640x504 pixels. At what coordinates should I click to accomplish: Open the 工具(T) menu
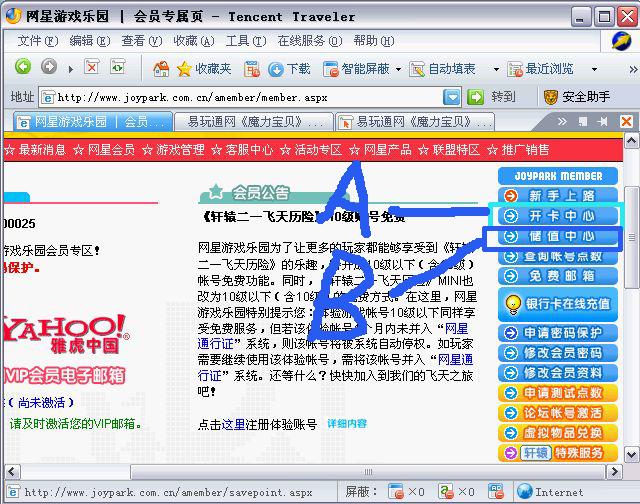[246, 41]
